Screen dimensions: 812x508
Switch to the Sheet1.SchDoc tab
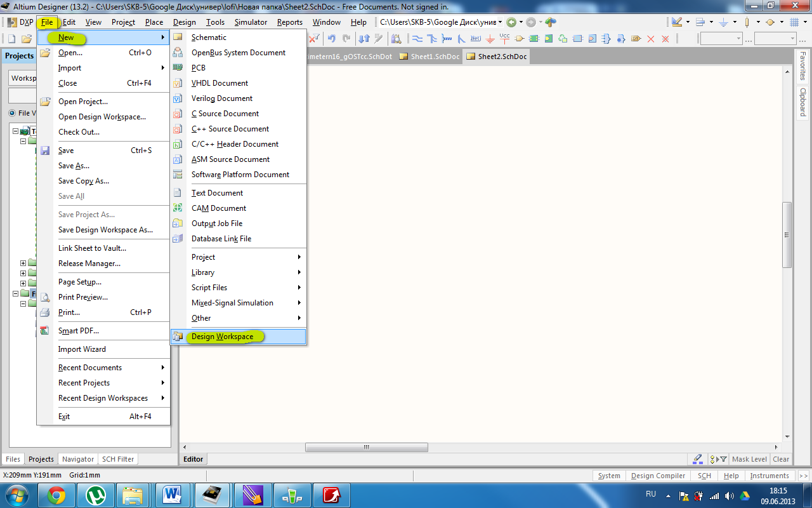coord(429,57)
